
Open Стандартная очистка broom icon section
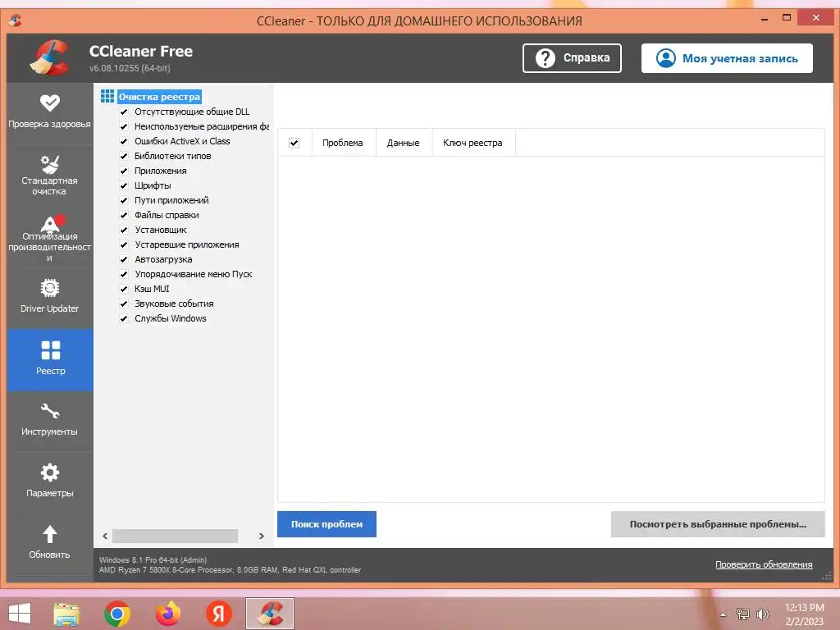50,176
